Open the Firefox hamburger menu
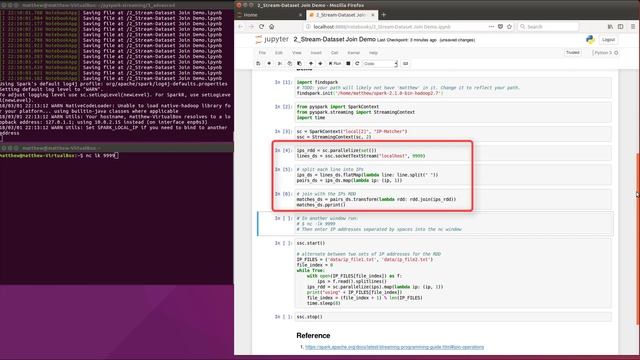640x360 pixels. click(633, 27)
